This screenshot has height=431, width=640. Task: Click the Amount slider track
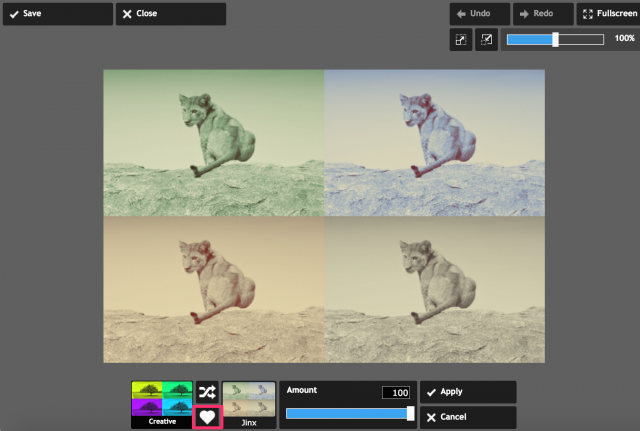pyautogui.click(x=348, y=414)
